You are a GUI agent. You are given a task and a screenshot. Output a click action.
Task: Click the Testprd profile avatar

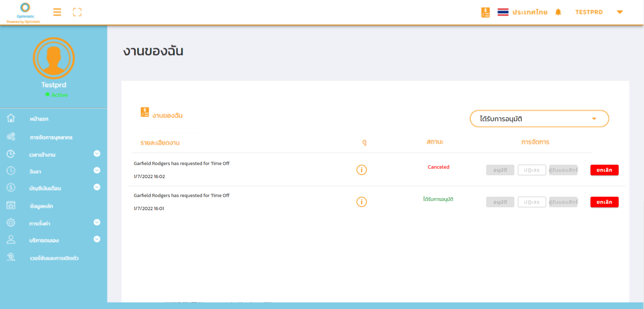click(54, 58)
